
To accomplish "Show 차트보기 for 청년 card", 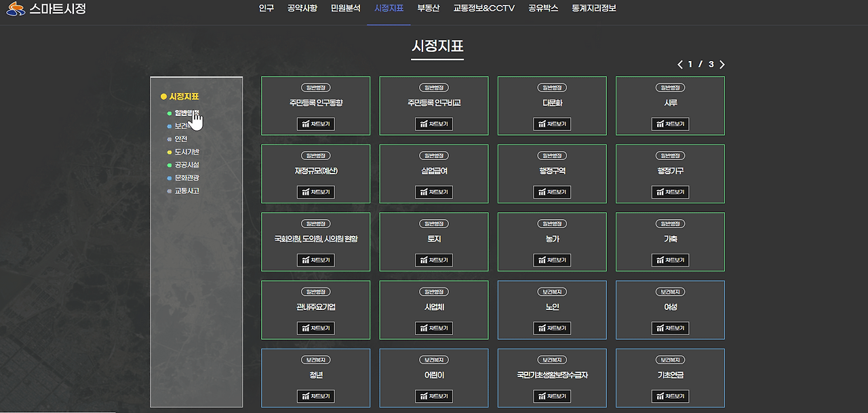I will coord(315,396).
